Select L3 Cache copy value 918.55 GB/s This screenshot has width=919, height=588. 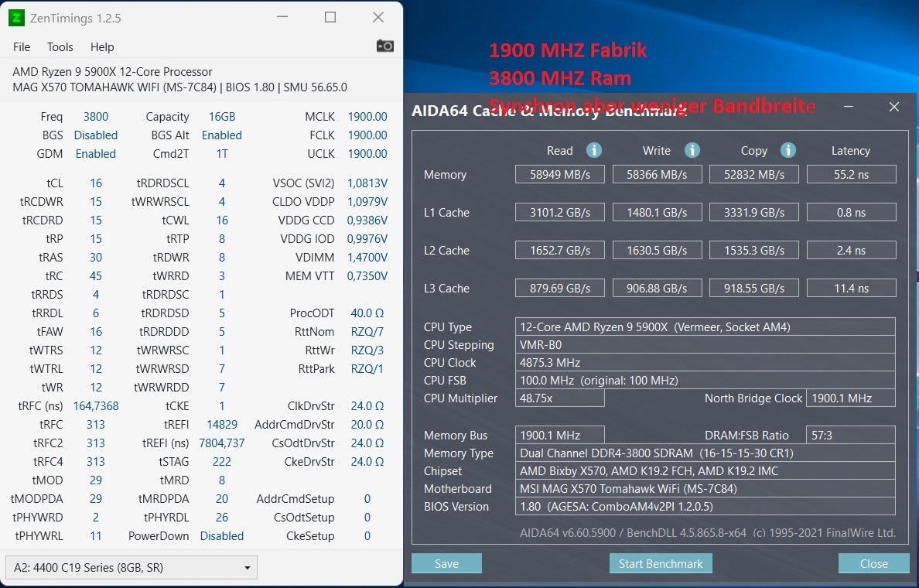click(x=753, y=288)
